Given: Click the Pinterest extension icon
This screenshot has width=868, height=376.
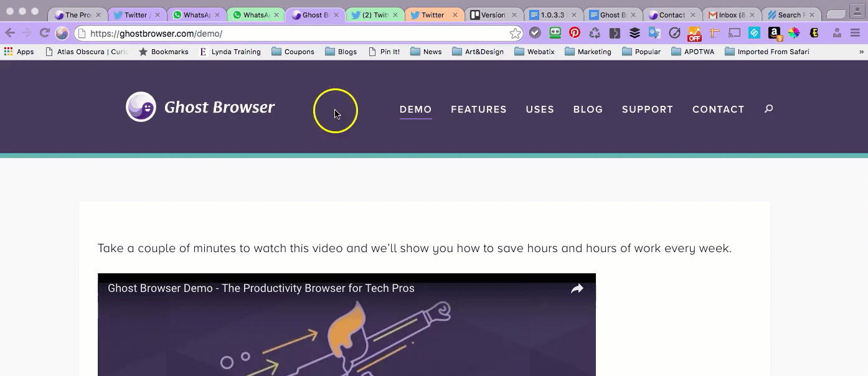Looking at the screenshot, I should [575, 33].
